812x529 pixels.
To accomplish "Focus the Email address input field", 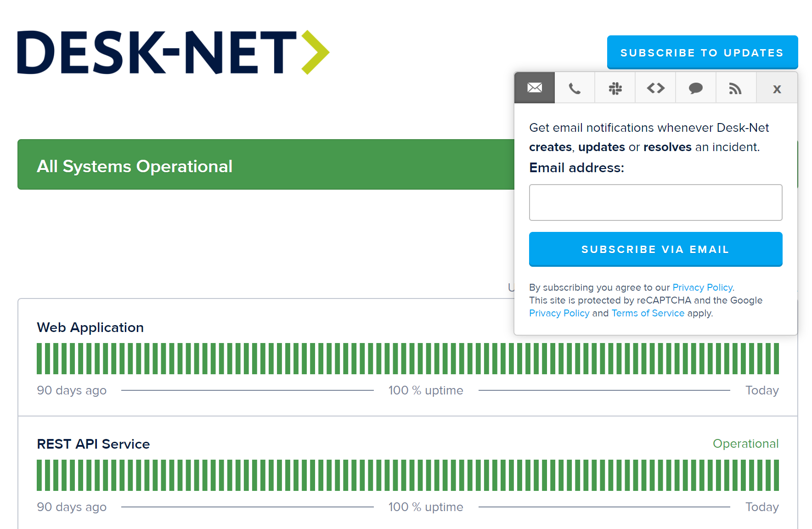I will [655, 203].
